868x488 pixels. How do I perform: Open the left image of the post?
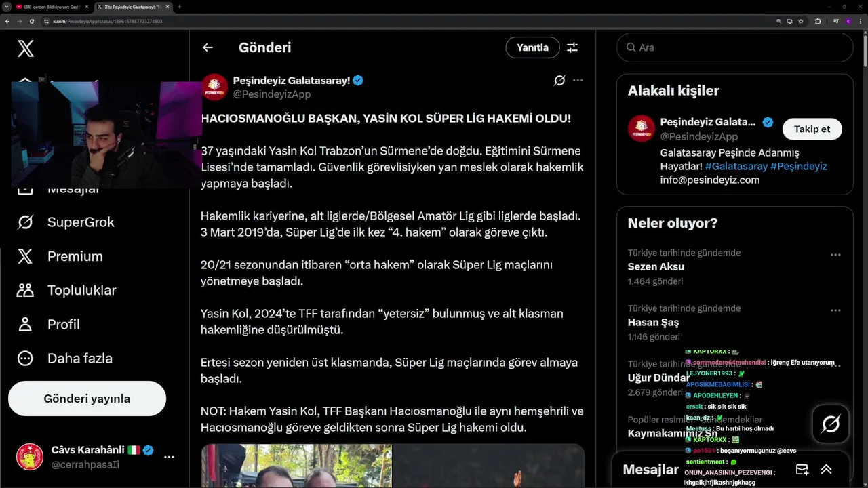click(x=296, y=466)
